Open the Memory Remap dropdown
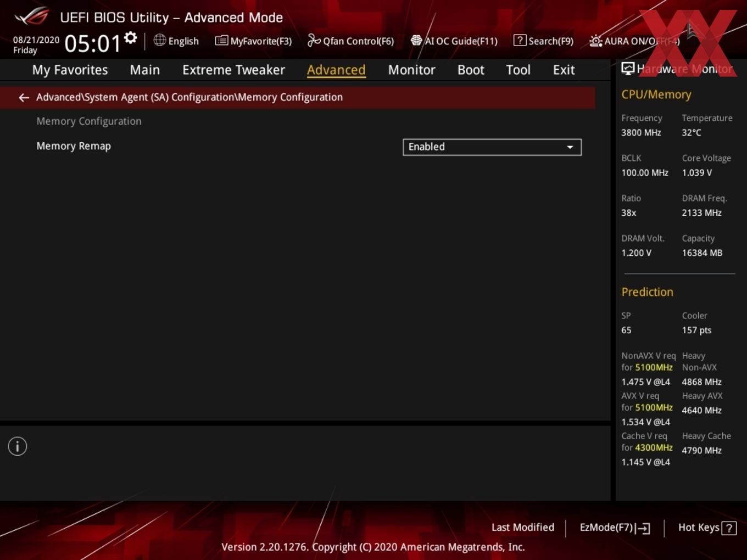Screen dimensions: 747x560 492,147
